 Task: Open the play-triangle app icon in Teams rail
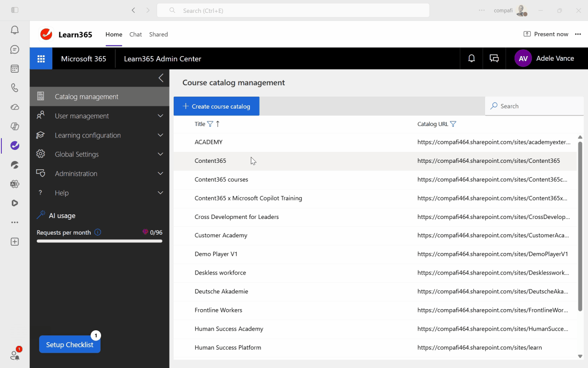click(x=15, y=203)
